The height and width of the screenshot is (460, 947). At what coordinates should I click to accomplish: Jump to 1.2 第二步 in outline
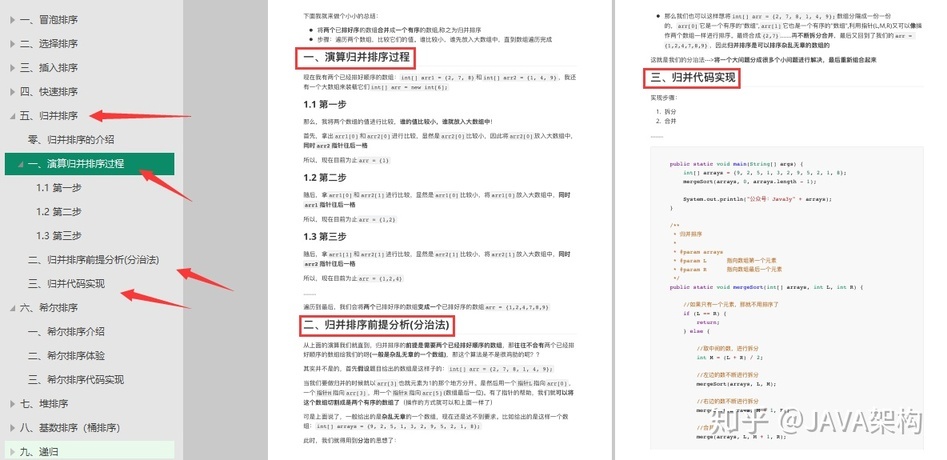tap(59, 211)
